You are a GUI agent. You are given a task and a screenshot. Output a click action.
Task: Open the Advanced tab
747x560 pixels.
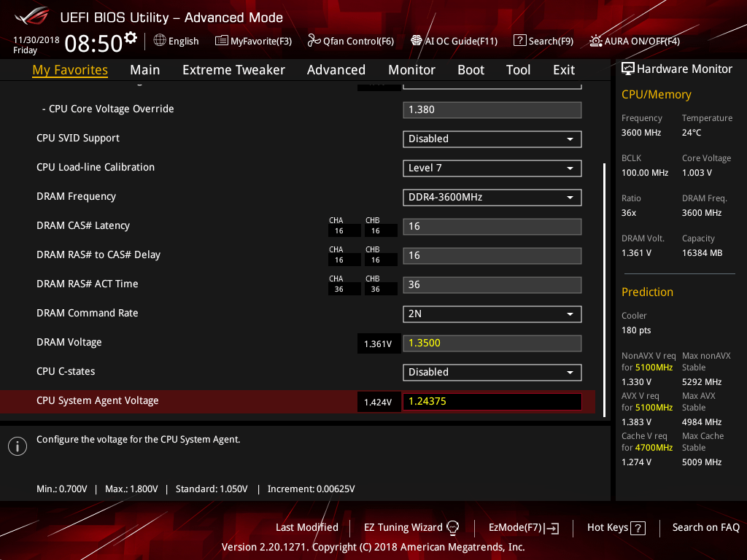[336, 70]
